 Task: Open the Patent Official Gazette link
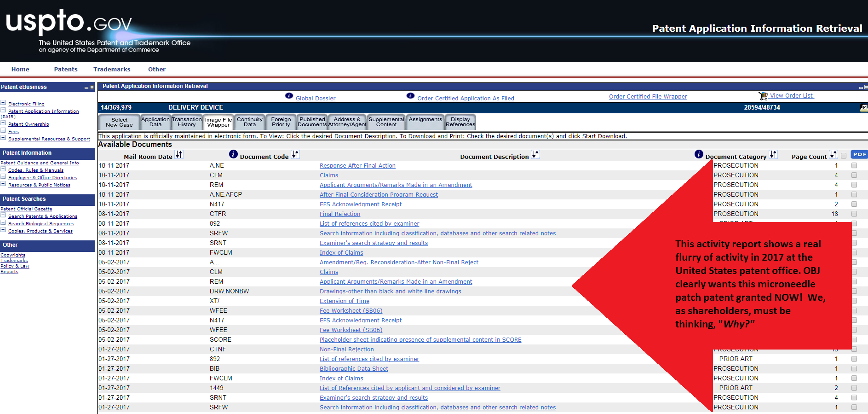26,209
